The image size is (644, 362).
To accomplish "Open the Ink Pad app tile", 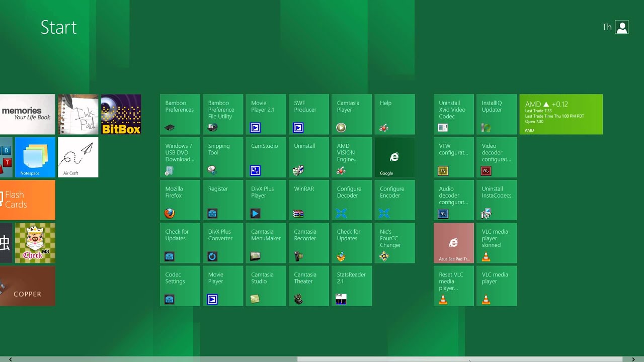I will tap(78, 114).
